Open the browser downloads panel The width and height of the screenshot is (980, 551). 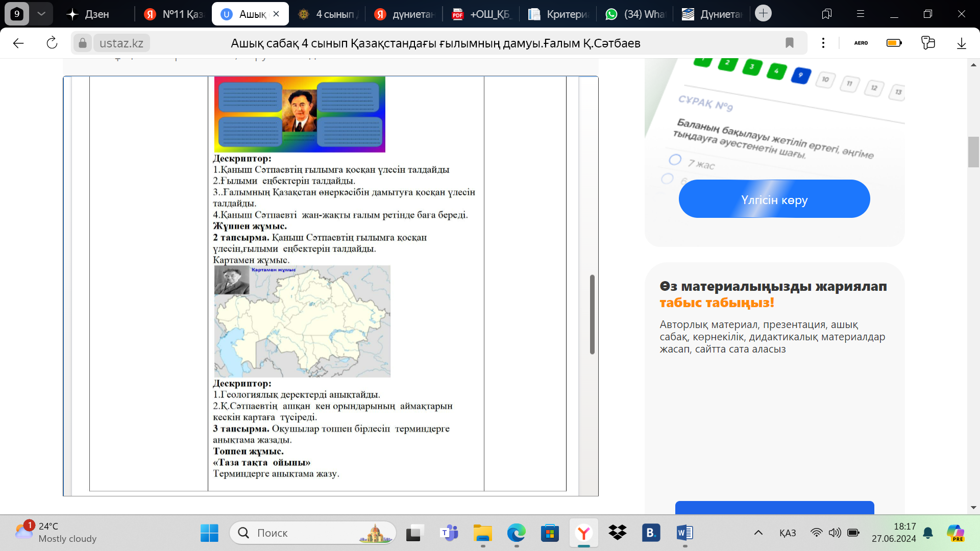click(961, 43)
